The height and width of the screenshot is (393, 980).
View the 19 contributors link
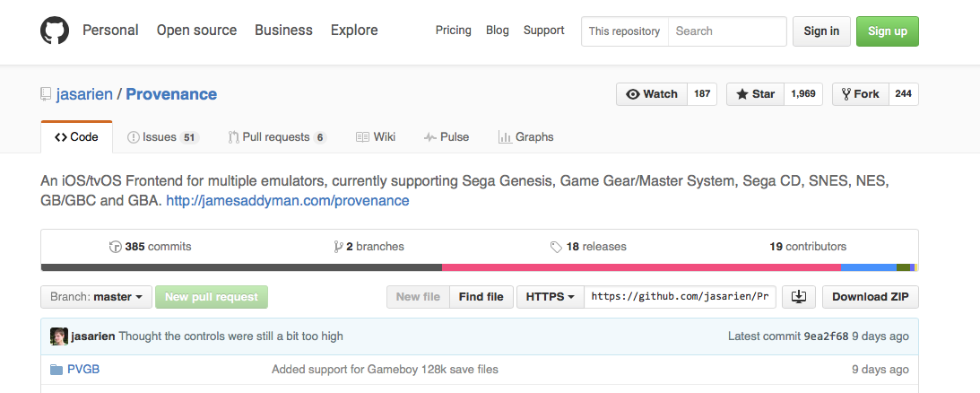pyautogui.click(x=808, y=247)
